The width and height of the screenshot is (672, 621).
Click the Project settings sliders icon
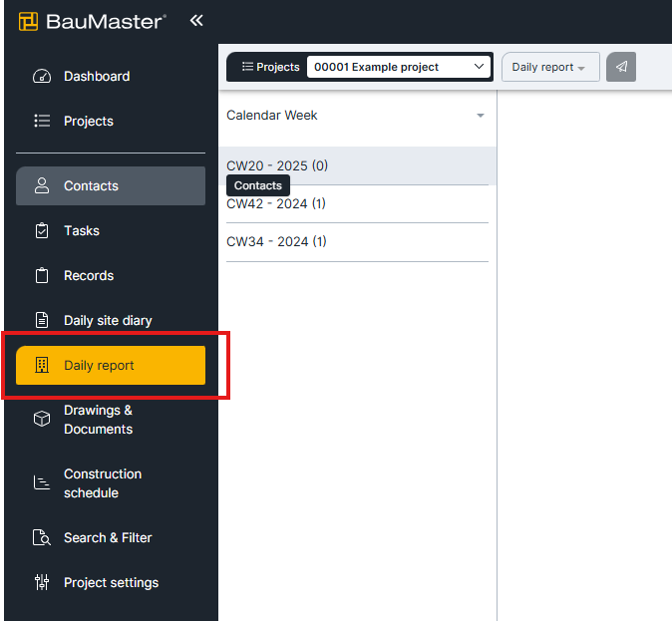[x=42, y=582]
